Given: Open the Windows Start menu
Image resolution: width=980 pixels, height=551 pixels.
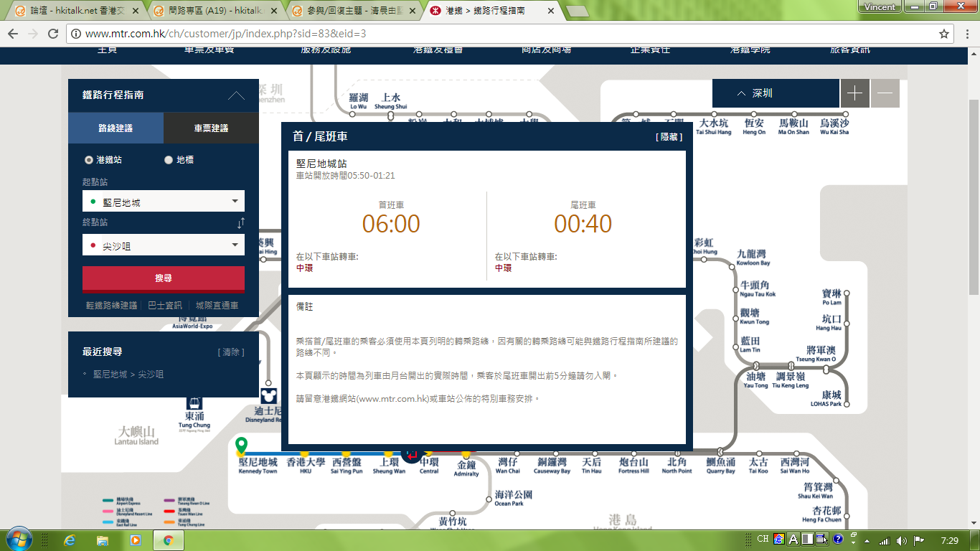Looking at the screenshot, I should point(19,540).
